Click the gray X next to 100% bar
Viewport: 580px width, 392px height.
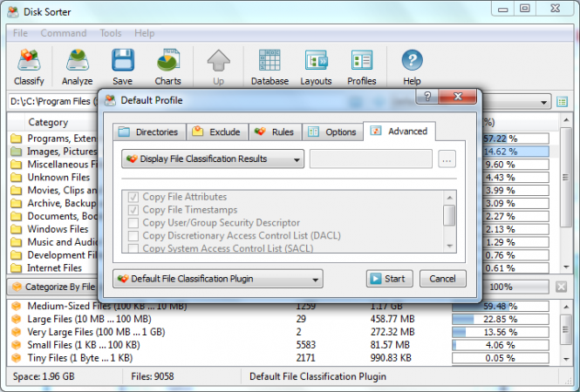pos(561,287)
